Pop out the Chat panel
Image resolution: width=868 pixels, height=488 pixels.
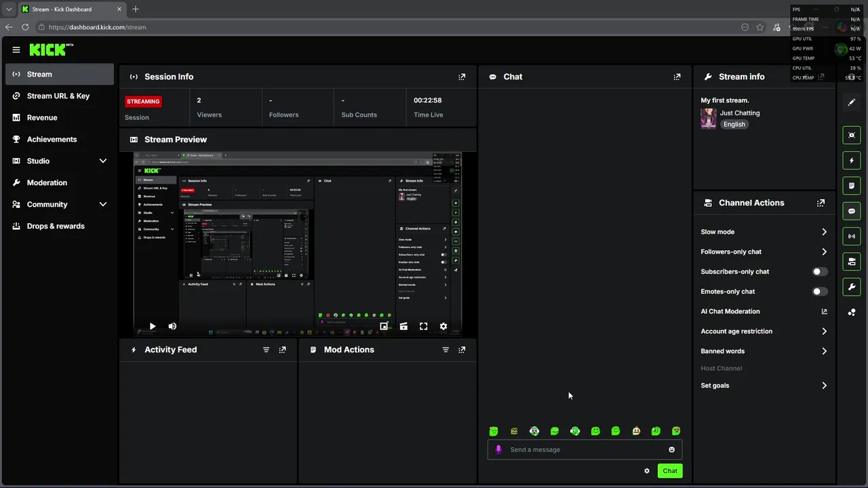tap(677, 77)
